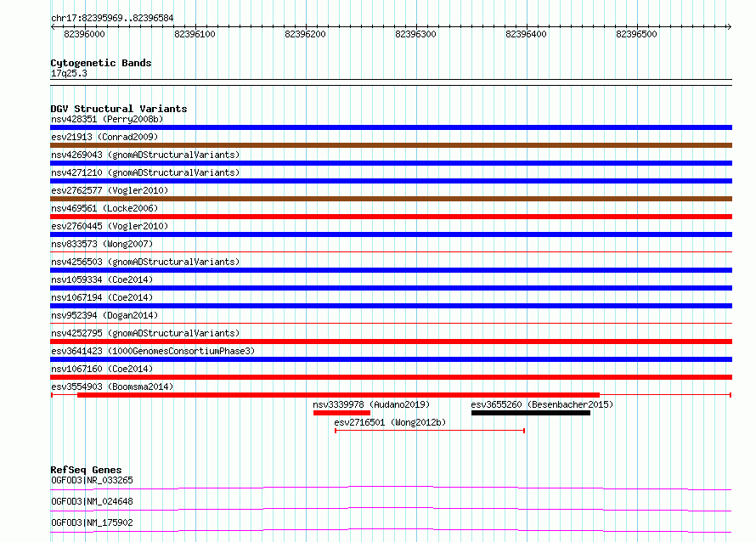Click ruler position 82396000
This screenshot has width=756, height=542.
tap(84, 34)
